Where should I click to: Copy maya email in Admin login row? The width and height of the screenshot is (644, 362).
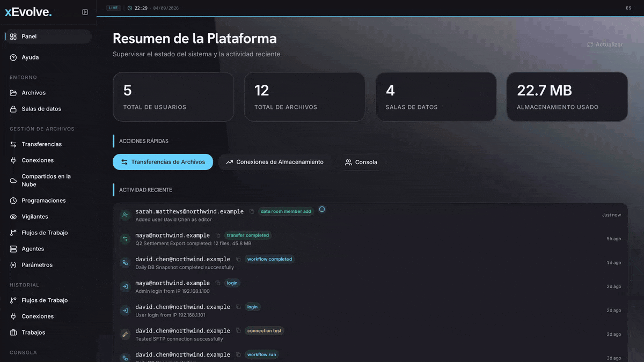218,283
